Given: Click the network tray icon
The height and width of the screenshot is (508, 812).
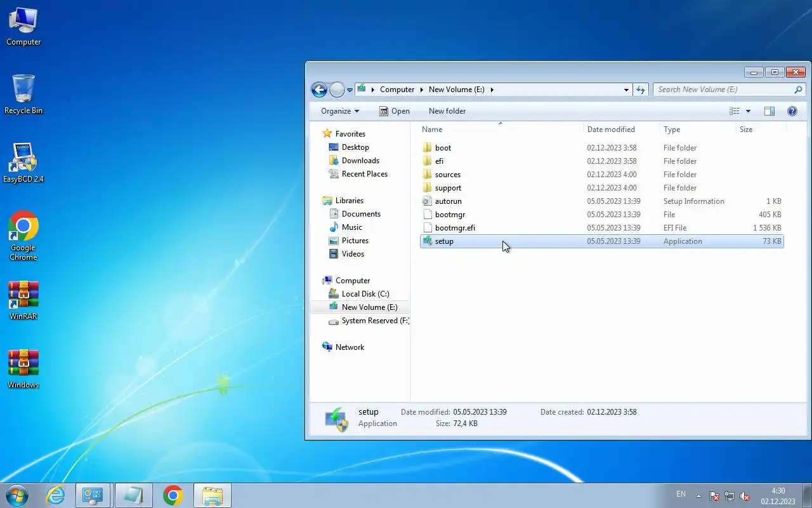Looking at the screenshot, I should (730, 496).
